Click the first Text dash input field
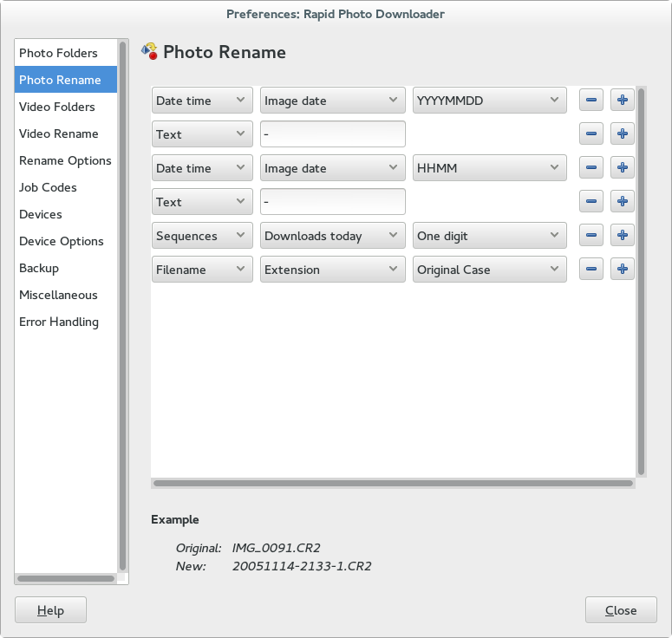 click(x=333, y=134)
